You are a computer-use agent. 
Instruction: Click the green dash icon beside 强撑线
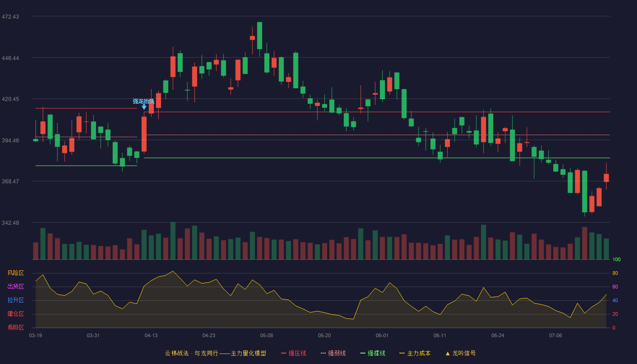pos(363,354)
